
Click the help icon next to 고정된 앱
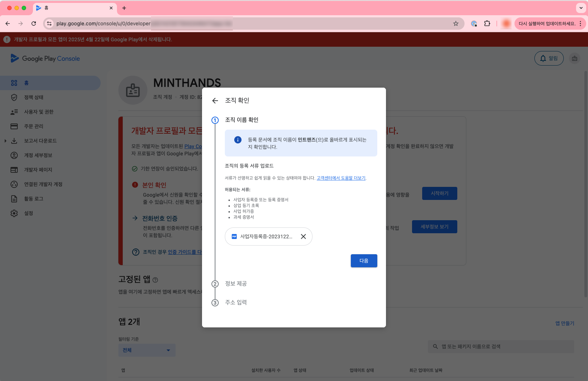pos(155,280)
